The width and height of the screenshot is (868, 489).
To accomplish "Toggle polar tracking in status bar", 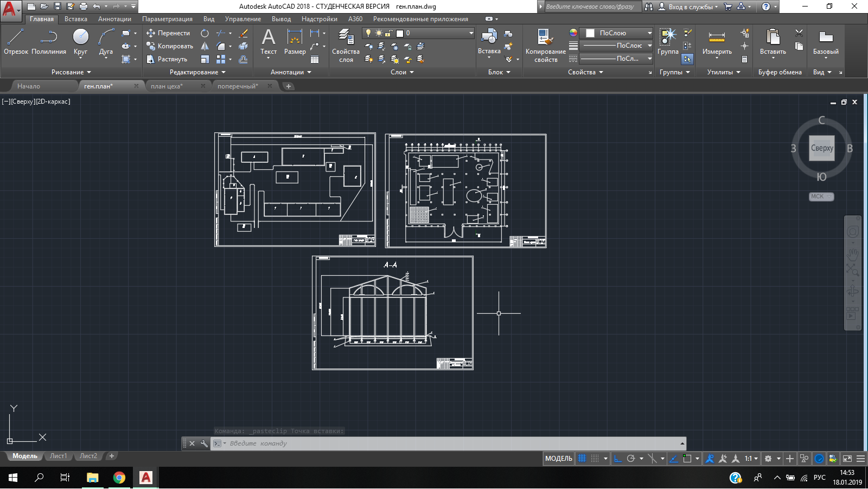I will point(631,459).
